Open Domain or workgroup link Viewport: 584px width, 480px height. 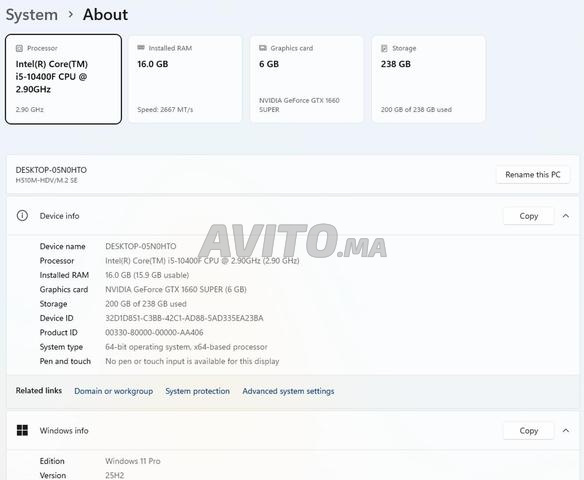coord(114,391)
